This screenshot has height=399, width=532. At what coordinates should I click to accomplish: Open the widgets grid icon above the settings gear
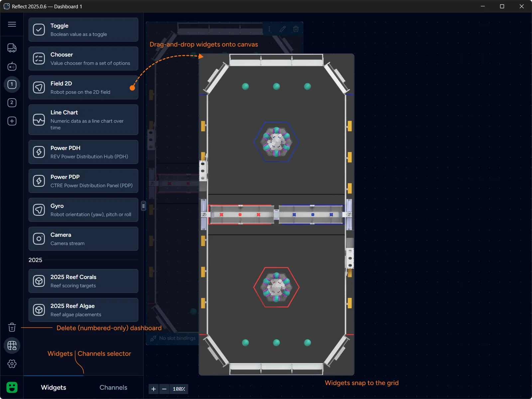coord(12,345)
